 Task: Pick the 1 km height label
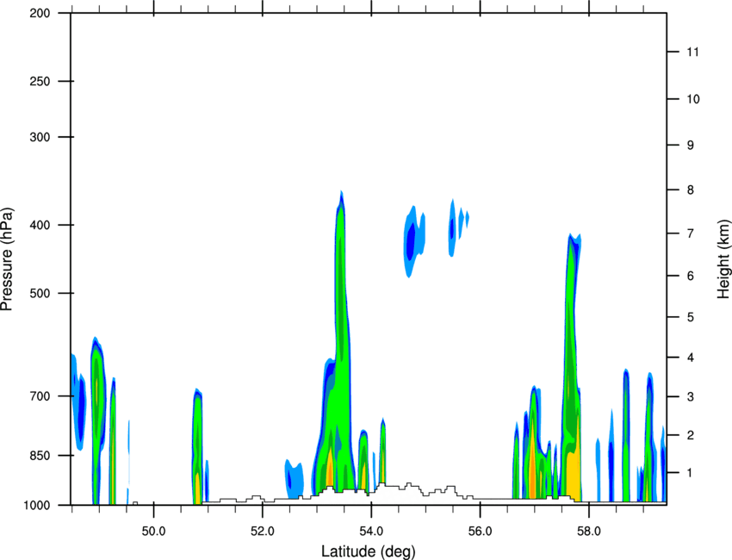pyautogui.click(x=691, y=473)
